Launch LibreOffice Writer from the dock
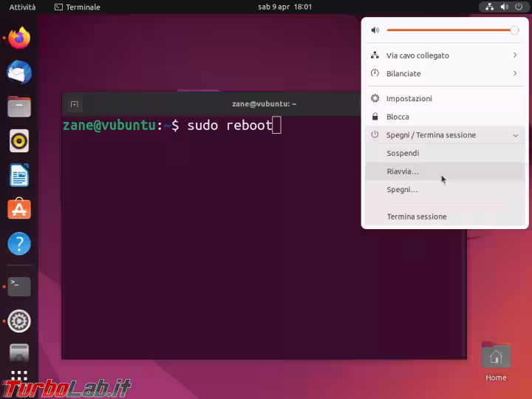The width and height of the screenshot is (532, 399). (19, 175)
